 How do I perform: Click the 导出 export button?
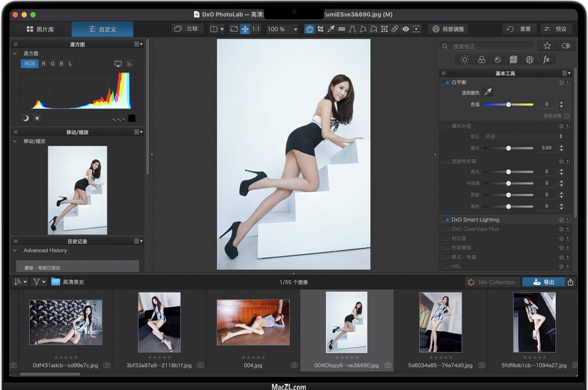[x=543, y=282]
